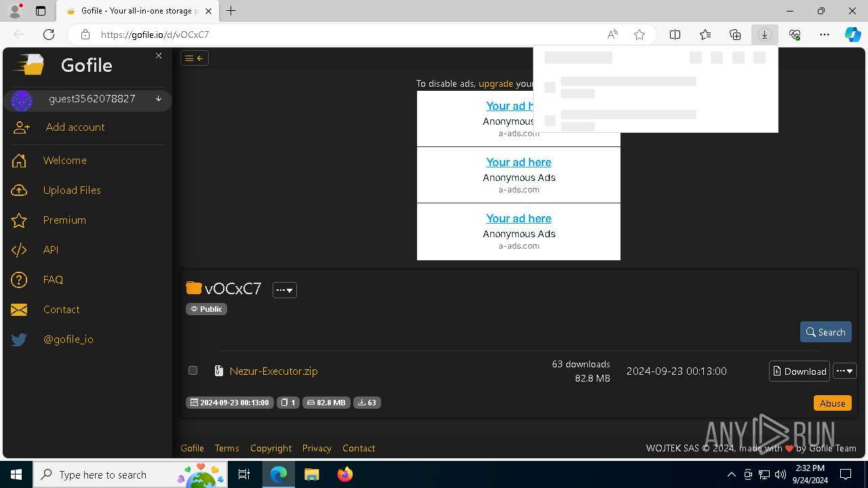The height and width of the screenshot is (488, 868).
Task: Click the Upload cloud icon
Action: pos(19,190)
